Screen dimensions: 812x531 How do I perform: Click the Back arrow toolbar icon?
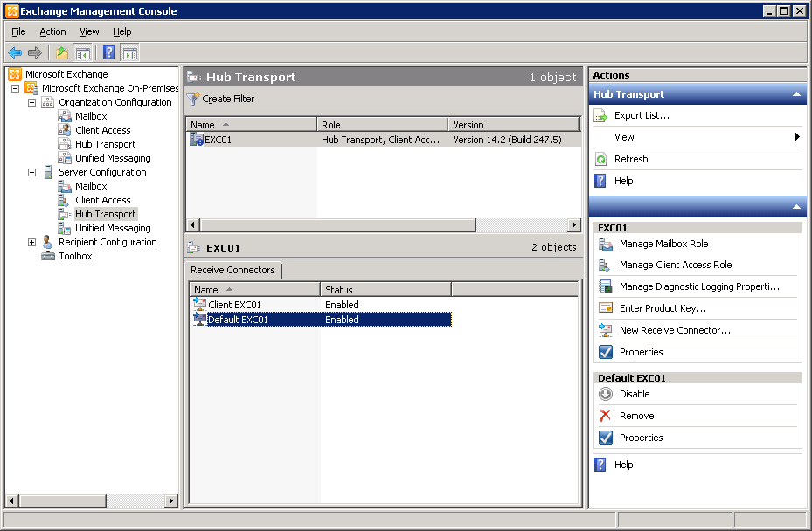click(15, 52)
